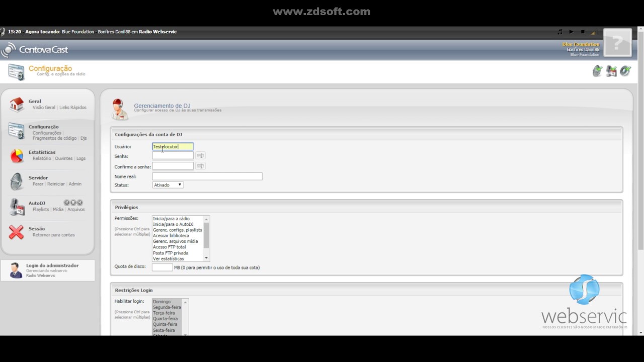Image resolution: width=644 pixels, height=362 pixels.
Task: Click the DJ management person icon
Action: point(120,109)
